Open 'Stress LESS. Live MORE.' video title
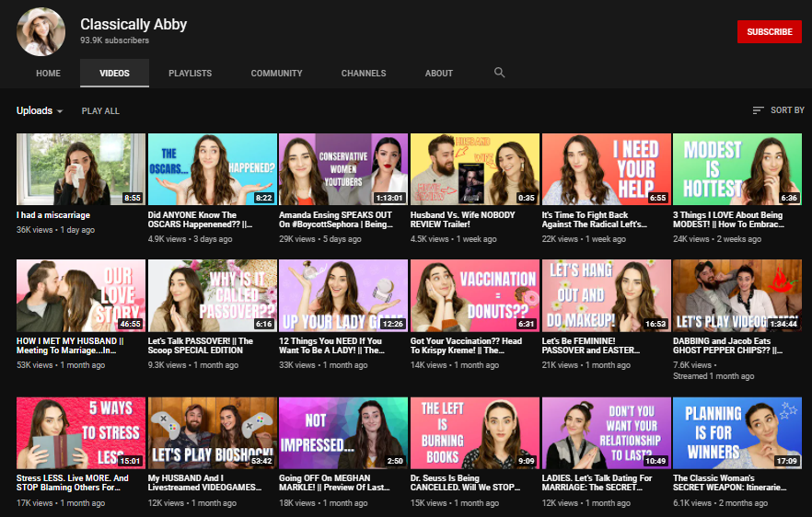This screenshot has width=812, height=517. click(x=73, y=483)
